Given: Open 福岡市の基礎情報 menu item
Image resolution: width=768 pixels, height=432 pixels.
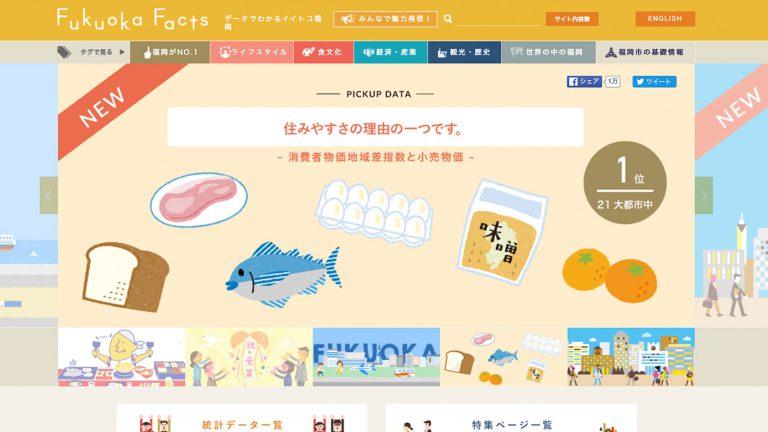Looking at the screenshot, I should (x=645, y=52).
